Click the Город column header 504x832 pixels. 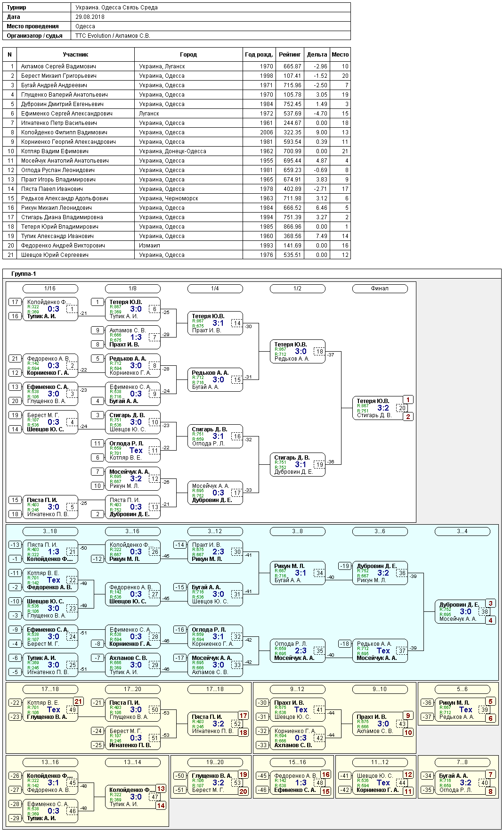click(188, 55)
